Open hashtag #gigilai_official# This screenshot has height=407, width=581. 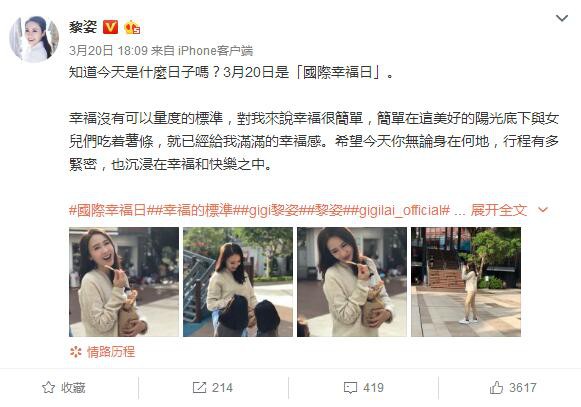click(400, 210)
